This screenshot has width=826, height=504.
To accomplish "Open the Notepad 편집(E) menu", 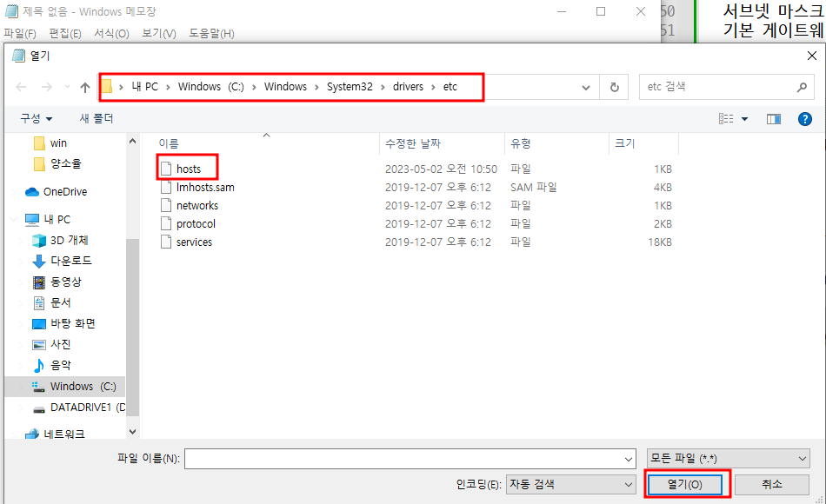I will click(x=65, y=34).
